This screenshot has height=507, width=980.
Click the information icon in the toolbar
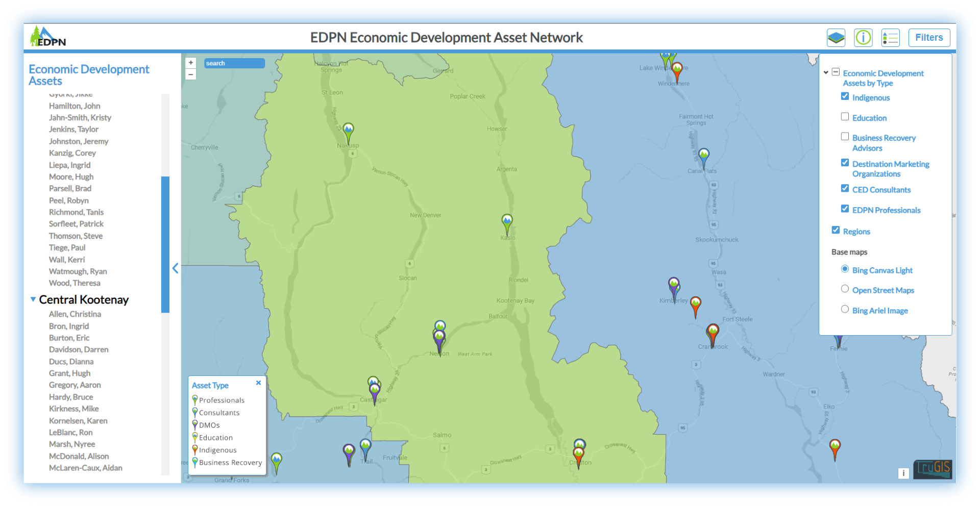[x=863, y=37]
